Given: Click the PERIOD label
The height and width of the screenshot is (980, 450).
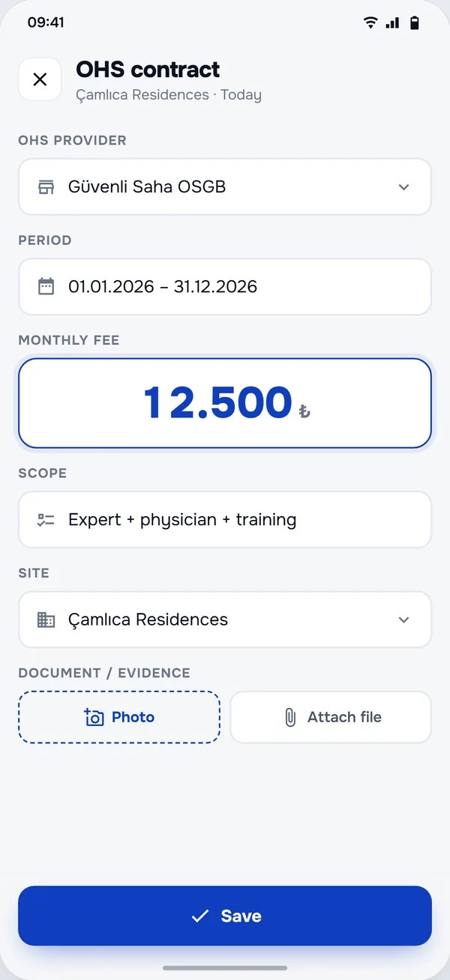Looking at the screenshot, I should tap(45, 241).
